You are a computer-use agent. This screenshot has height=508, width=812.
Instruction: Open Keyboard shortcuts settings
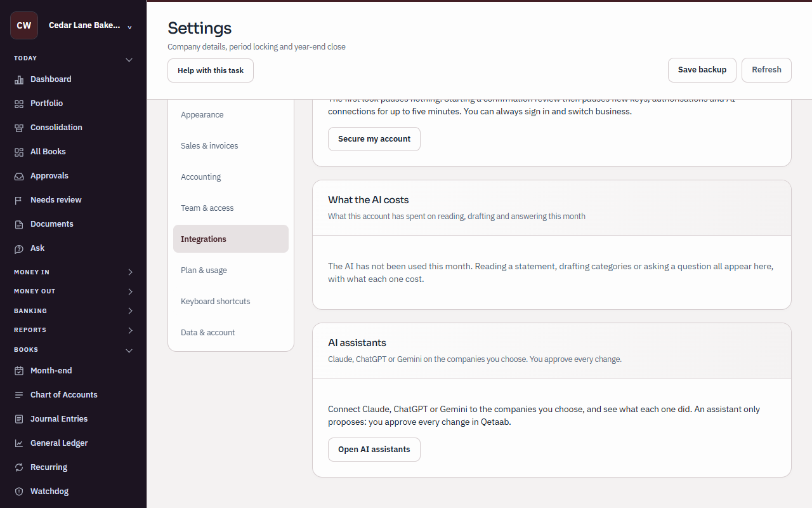(231, 302)
